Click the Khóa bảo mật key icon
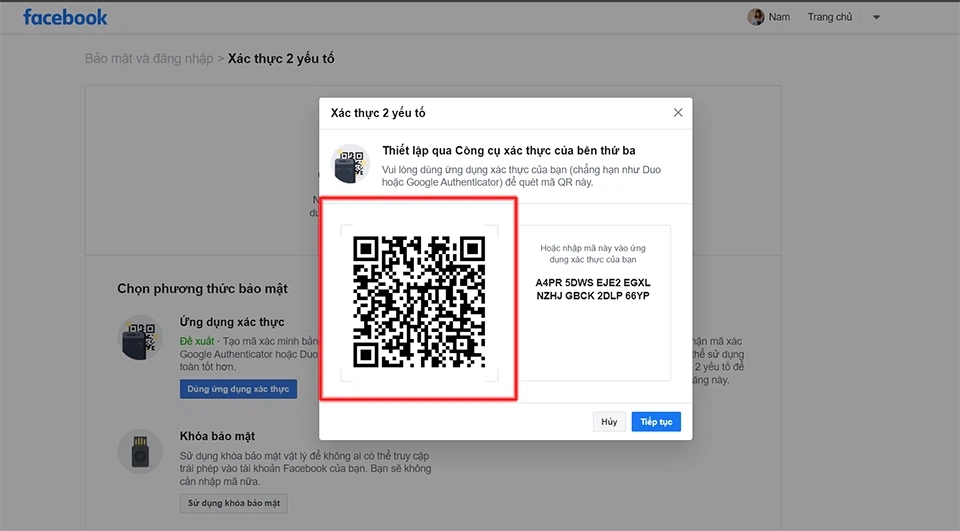 140,451
